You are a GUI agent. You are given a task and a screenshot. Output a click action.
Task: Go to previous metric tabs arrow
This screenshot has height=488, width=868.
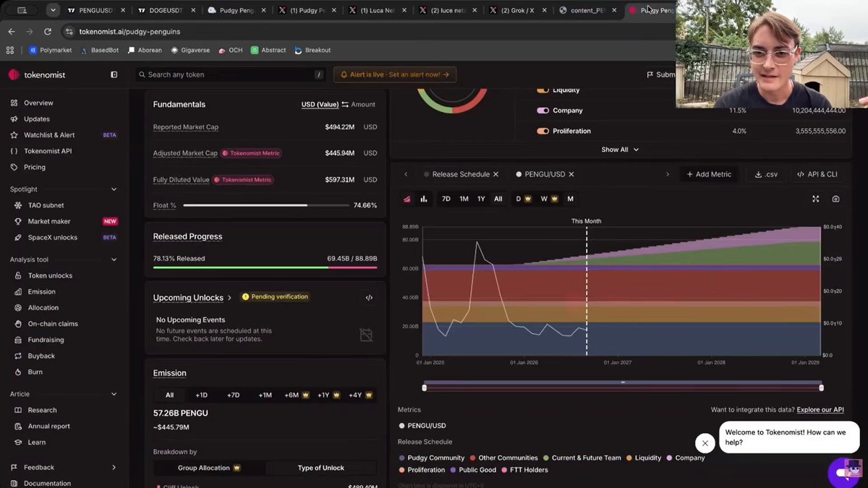[x=406, y=174]
